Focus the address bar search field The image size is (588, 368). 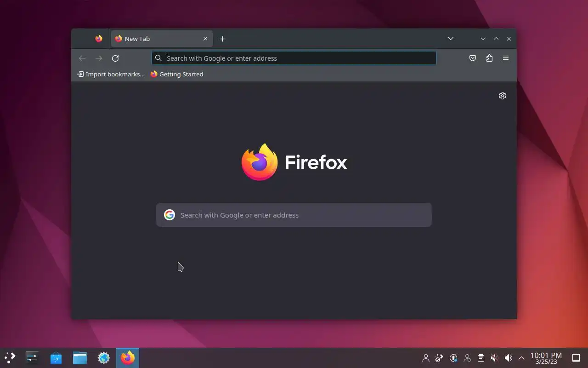[294, 58]
